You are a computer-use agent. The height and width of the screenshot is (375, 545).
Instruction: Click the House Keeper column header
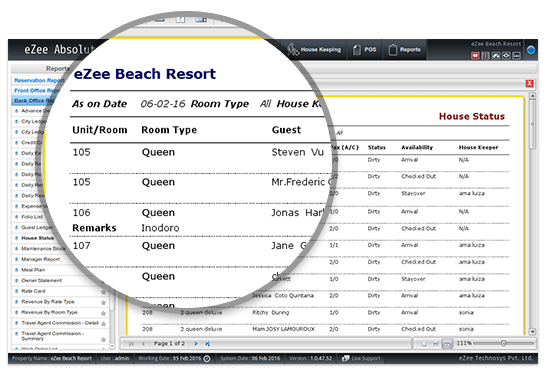(x=478, y=147)
